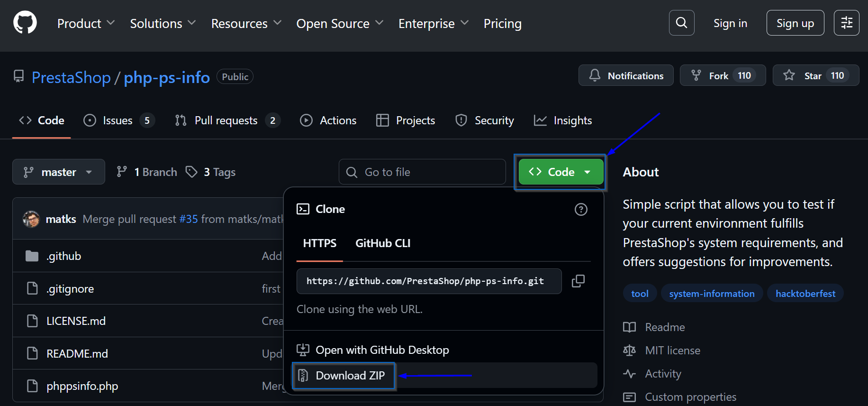Expand the master branch dropdown
This screenshot has width=868, height=406.
pos(58,172)
